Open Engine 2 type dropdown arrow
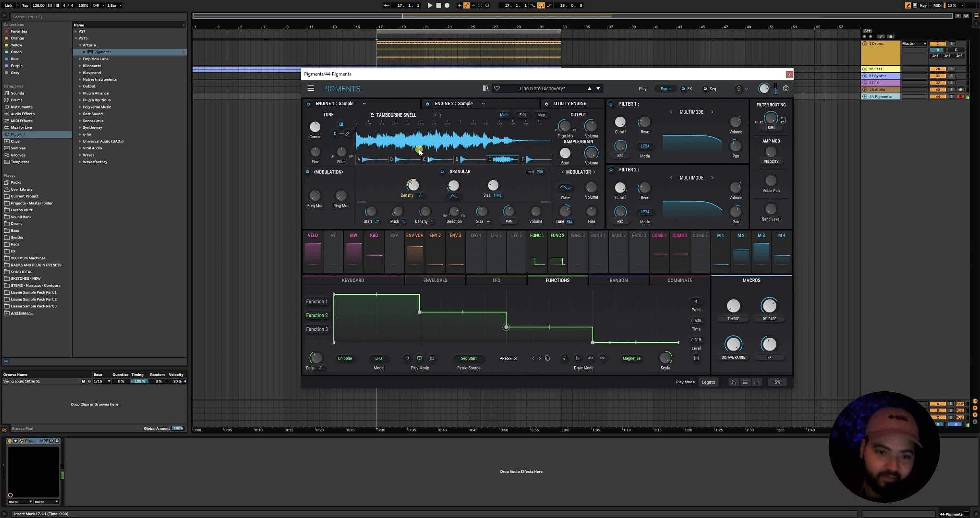Image resolution: width=980 pixels, height=518 pixels. (483, 104)
